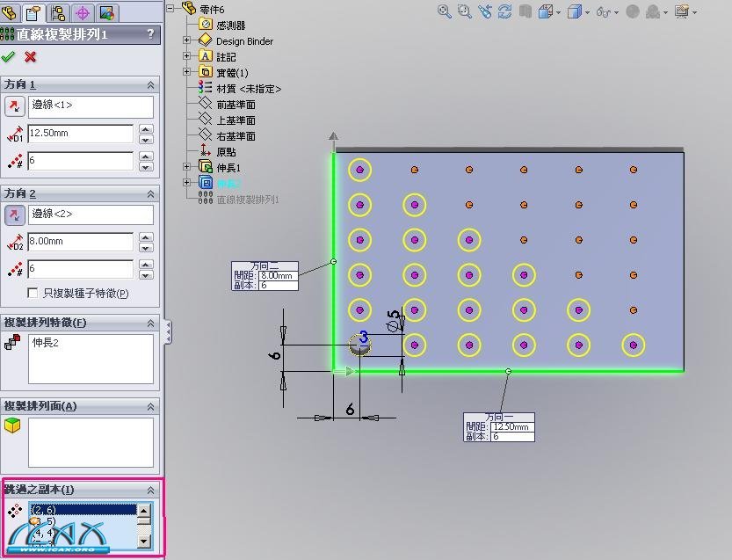Confirm the pattern with the green checkmark
The image size is (732, 560).
(x=9, y=57)
